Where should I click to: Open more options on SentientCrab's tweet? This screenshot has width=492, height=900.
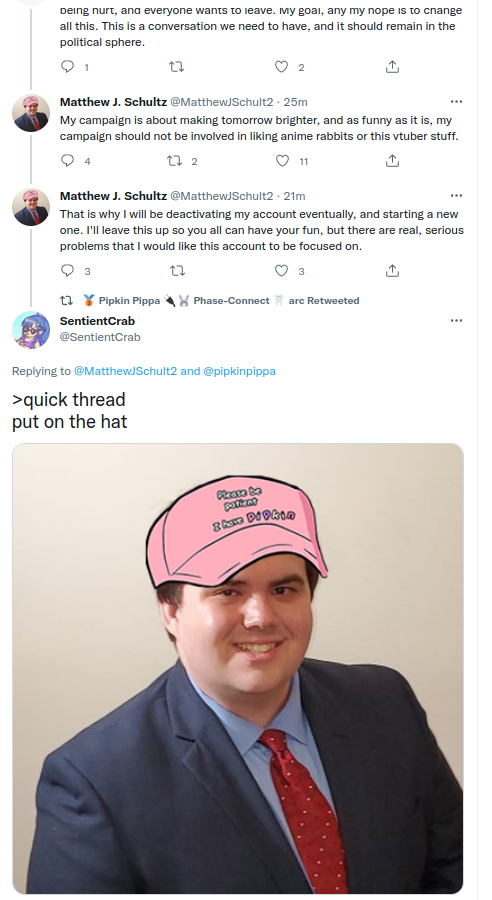point(456,320)
